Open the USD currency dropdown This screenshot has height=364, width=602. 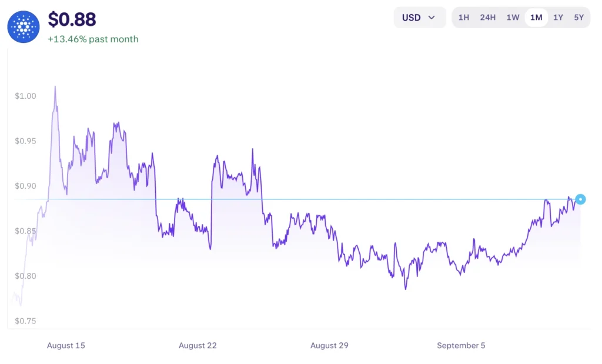(x=419, y=18)
